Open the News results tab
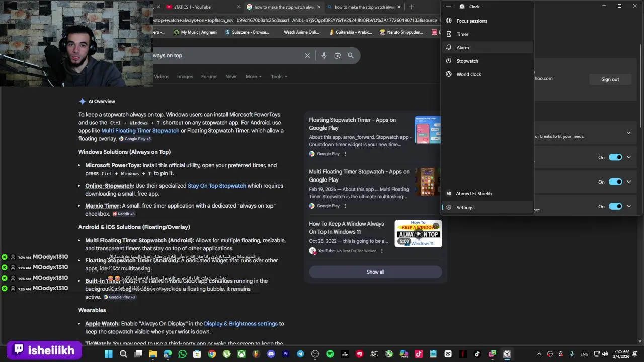644x362 pixels. 231,76
